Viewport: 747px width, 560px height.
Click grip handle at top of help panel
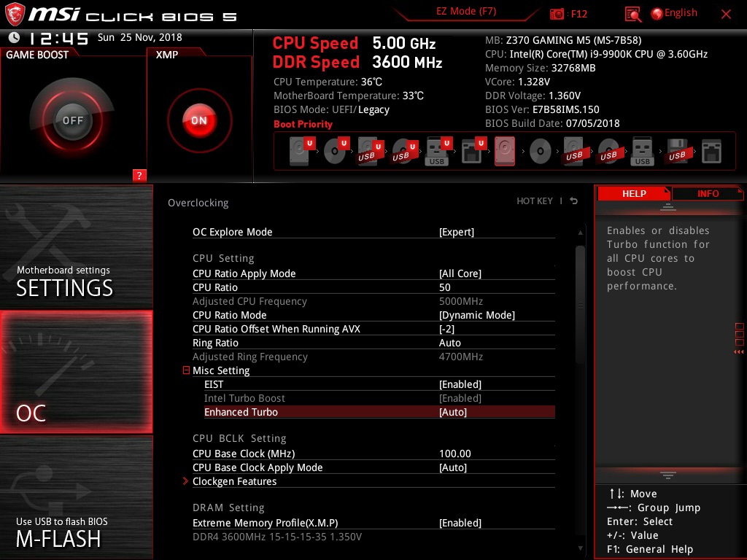click(668, 207)
